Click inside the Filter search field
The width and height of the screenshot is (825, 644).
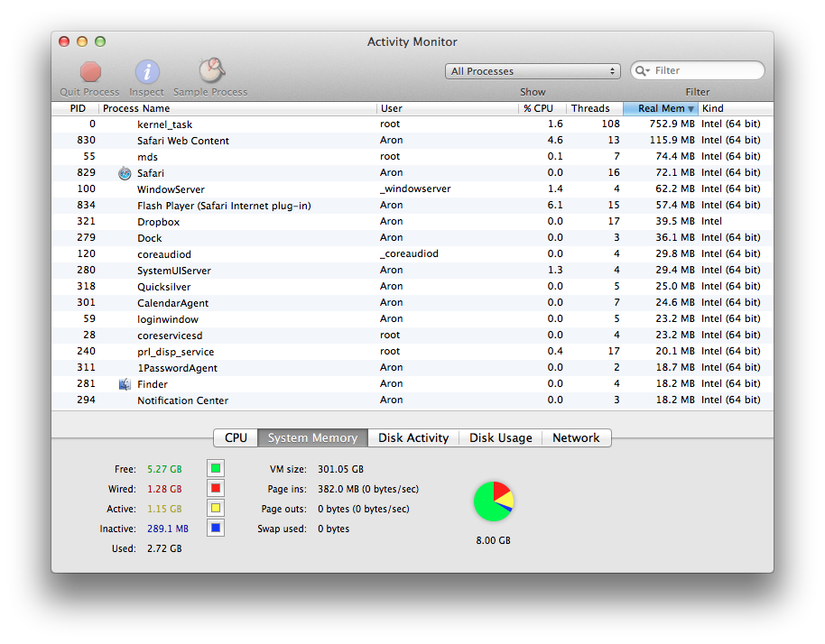[x=698, y=70]
